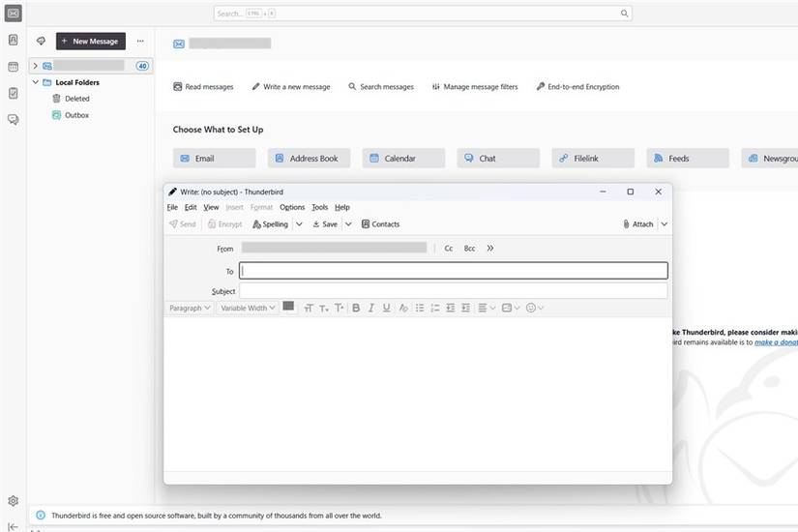Collapse the spaces toolbar arrow
Image resolution: width=798 pixels, height=532 pixels.
click(14, 526)
